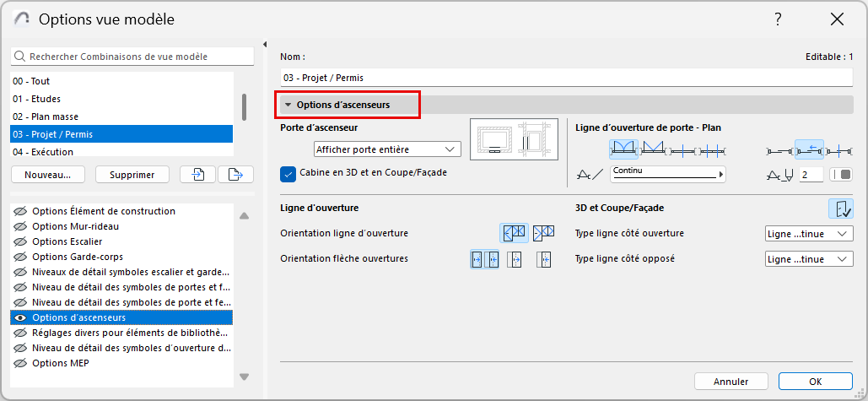Screen dimensions: 868x401
Task: Select the 01 - Etudes combination
Action: tap(31, 99)
